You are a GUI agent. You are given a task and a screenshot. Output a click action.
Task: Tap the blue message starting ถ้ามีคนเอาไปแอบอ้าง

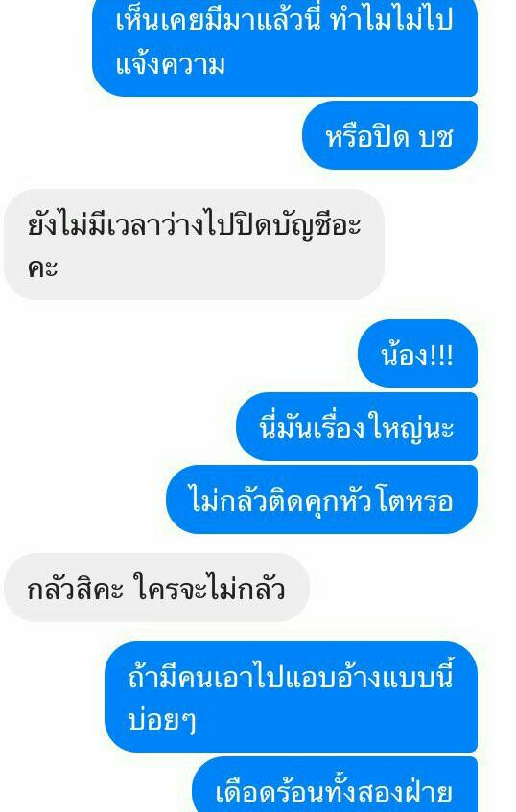pos(291,697)
